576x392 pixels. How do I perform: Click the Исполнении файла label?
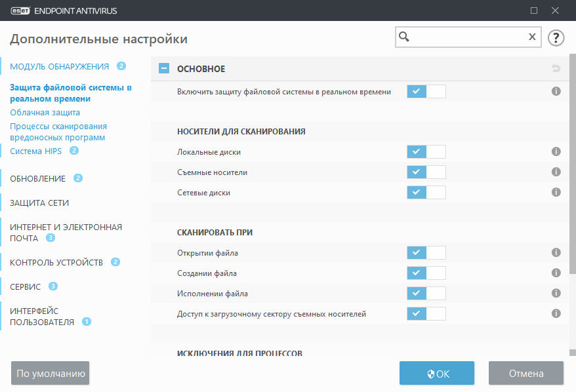tap(213, 294)
